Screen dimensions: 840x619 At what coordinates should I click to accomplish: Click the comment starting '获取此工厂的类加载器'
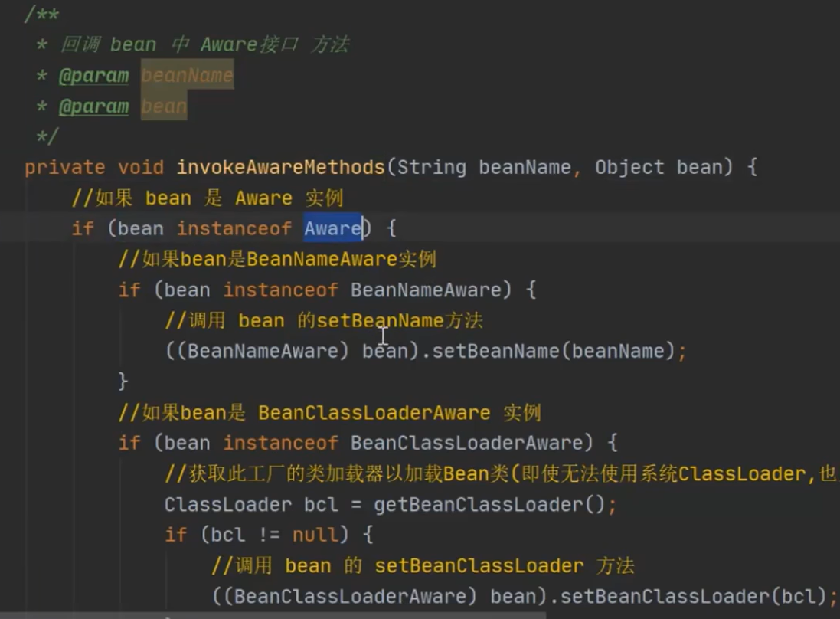[x=500, y=473]
